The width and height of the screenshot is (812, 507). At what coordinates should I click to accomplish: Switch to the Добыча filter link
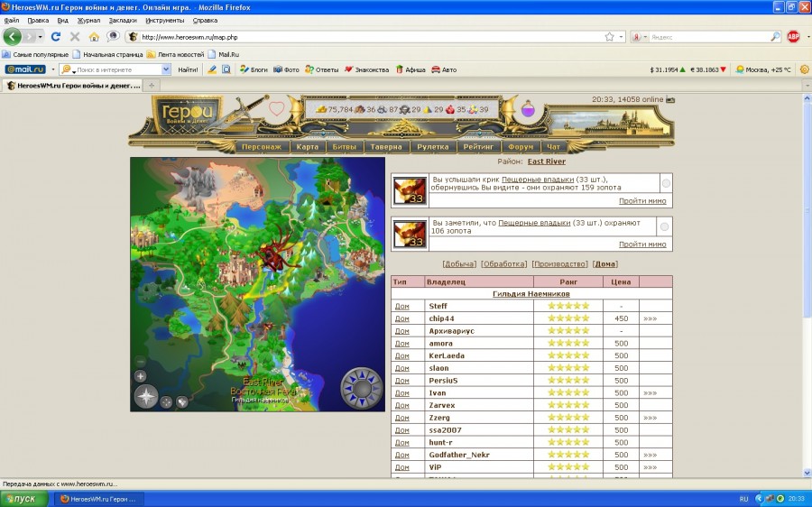[459, 263]
